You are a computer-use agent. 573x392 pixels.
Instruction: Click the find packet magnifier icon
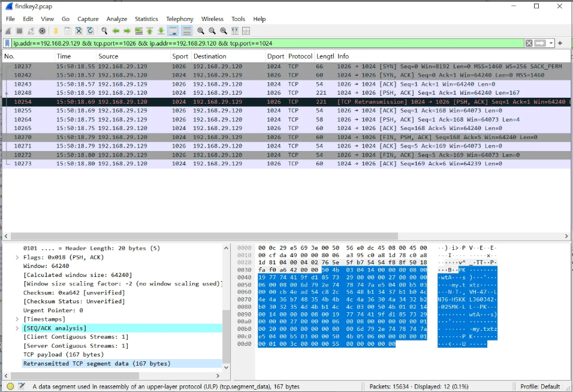[x=104, y=31]
